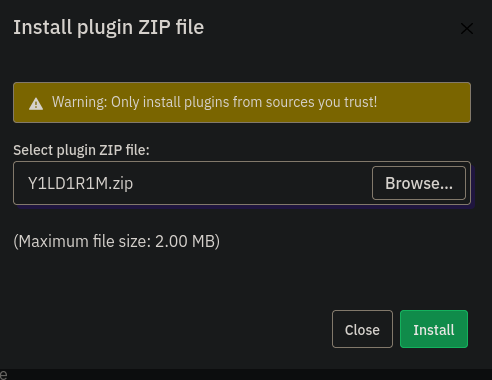Image resolution: width=492 pixels, height=380 pixels.
Task: Install the selected plugin ZIP
Action: tap(434, 329)
